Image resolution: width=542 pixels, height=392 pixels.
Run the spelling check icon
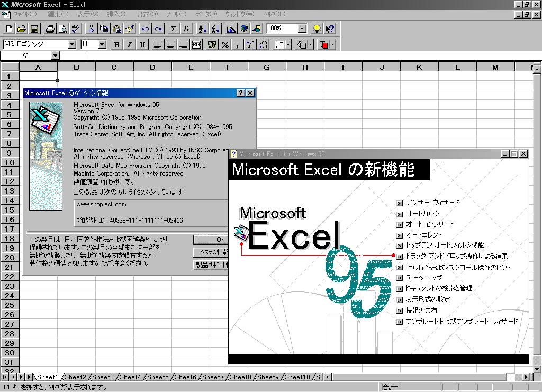coord(76,29)
